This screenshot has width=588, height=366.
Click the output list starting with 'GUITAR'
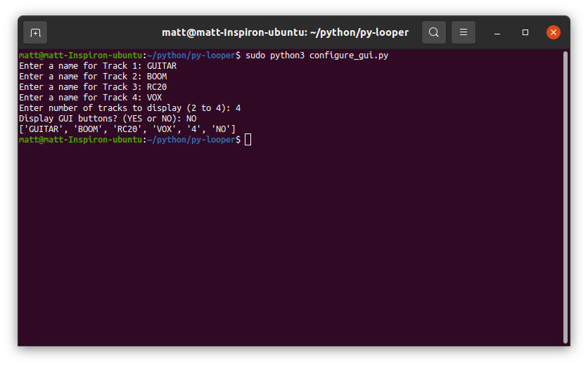click(127, 129)
